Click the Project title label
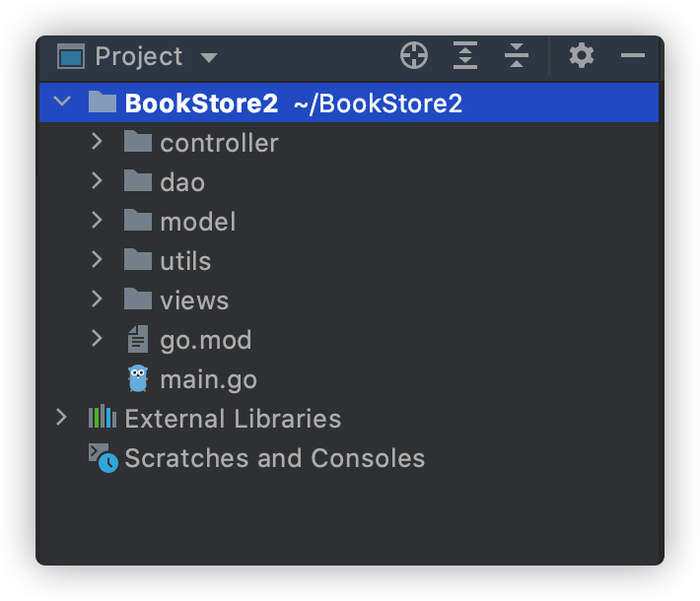The width and height of the screenshot is (700, 601). pyautogui.click(x=139, y=57)
